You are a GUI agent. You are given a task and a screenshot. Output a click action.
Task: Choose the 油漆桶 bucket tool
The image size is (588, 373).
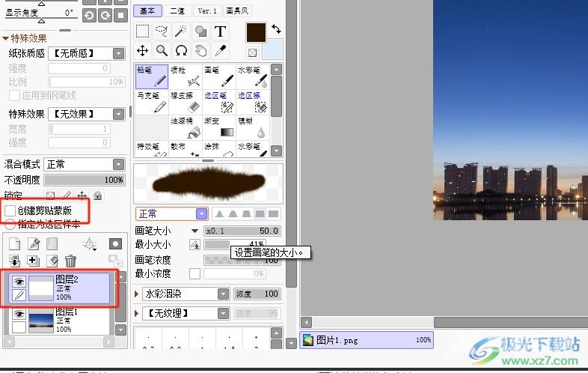186,127
